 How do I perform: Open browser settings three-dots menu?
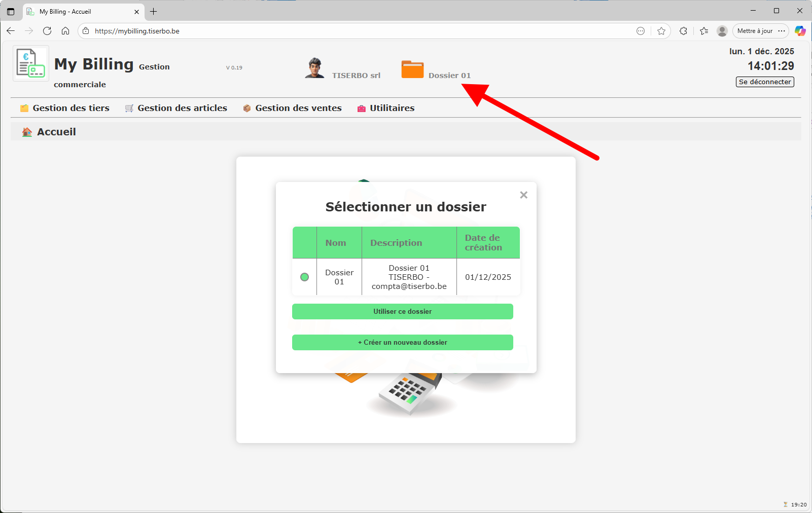point(782,31)
